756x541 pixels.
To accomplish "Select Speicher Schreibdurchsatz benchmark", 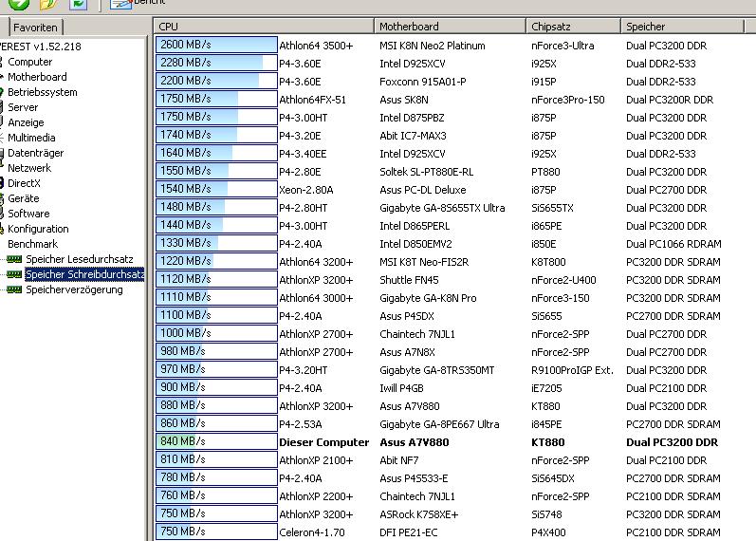I will 84,274.
